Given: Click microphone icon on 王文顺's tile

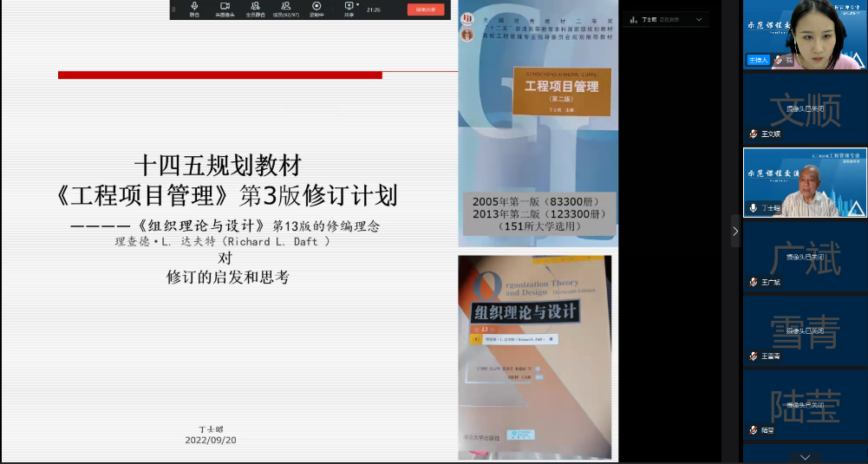Looking at the screenshot, I should pyautogui.click(x=753, y=134).
